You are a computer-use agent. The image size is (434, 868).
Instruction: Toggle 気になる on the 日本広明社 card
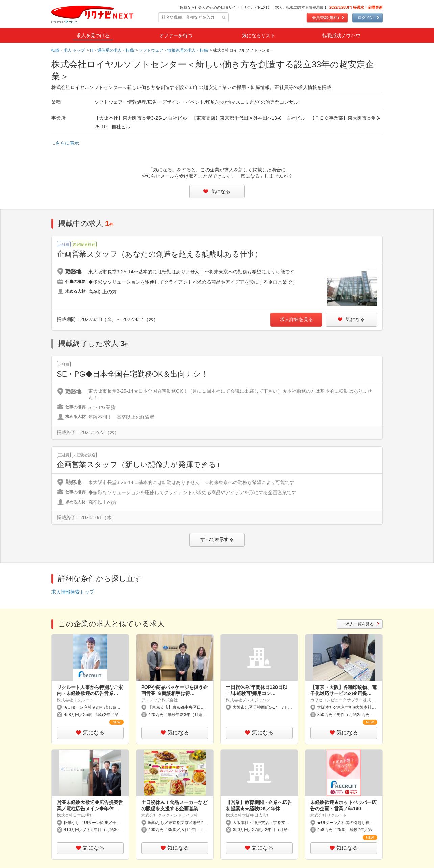click(90, 848)
